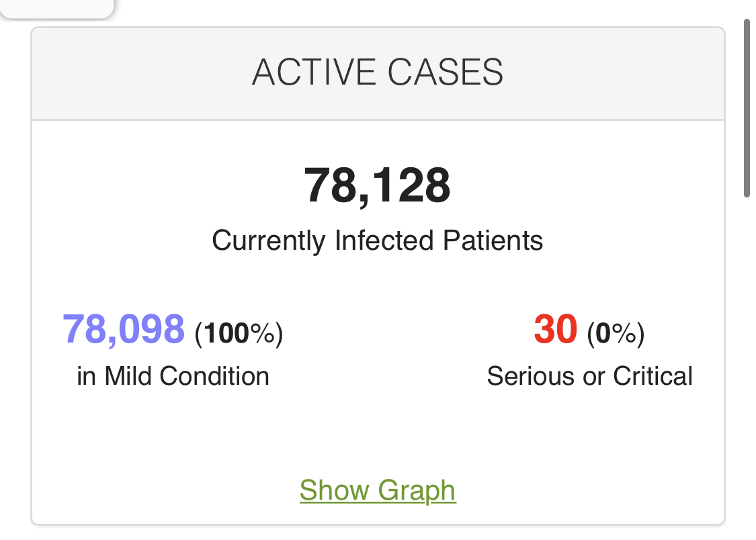Click the word Graph in the green link
Image resolution: width=756 pixels, height=540 pixels.
(417, 490)
